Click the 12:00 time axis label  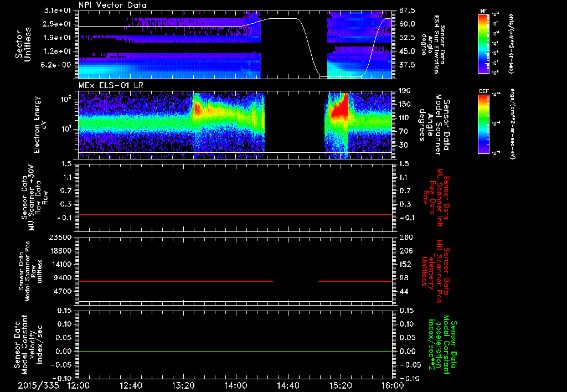tap(79, 385)
